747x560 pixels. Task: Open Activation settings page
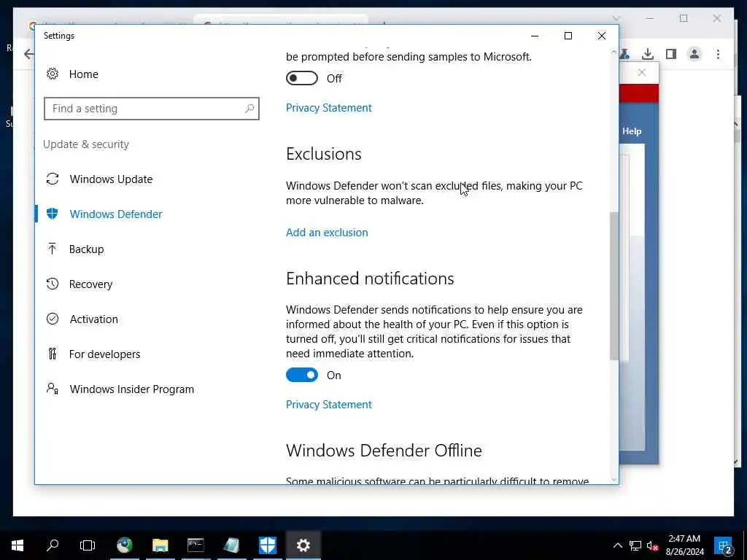pyautogui.click(x=94, y=319)
